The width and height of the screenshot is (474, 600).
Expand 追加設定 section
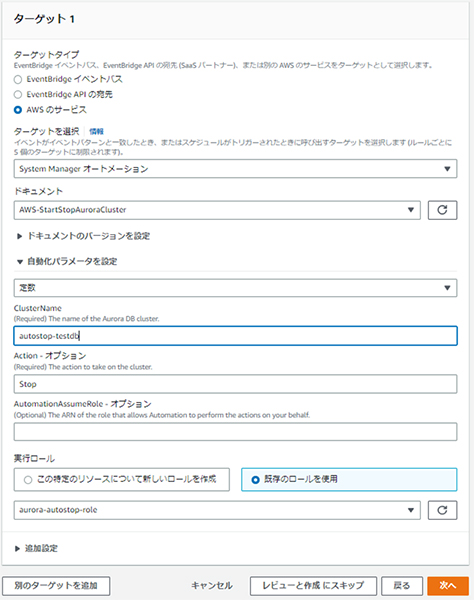pos(36,548)
